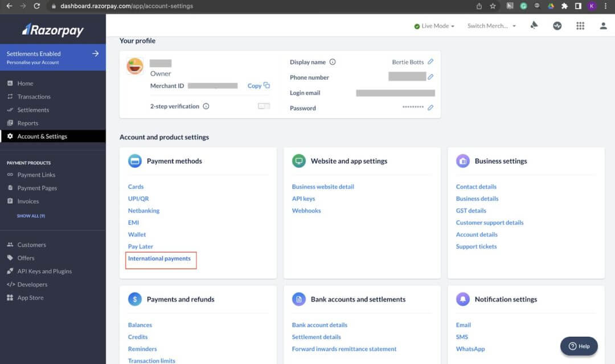Bookmark this page with the star icon
Image resolution: width=615 pixels, height=364 pixels.
click(493, 6)
